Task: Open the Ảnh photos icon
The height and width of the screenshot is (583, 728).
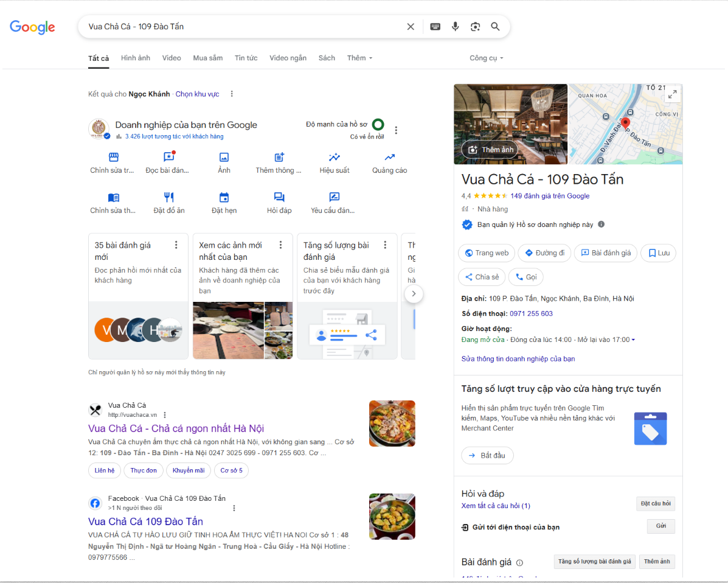Action: click(224, 157)
